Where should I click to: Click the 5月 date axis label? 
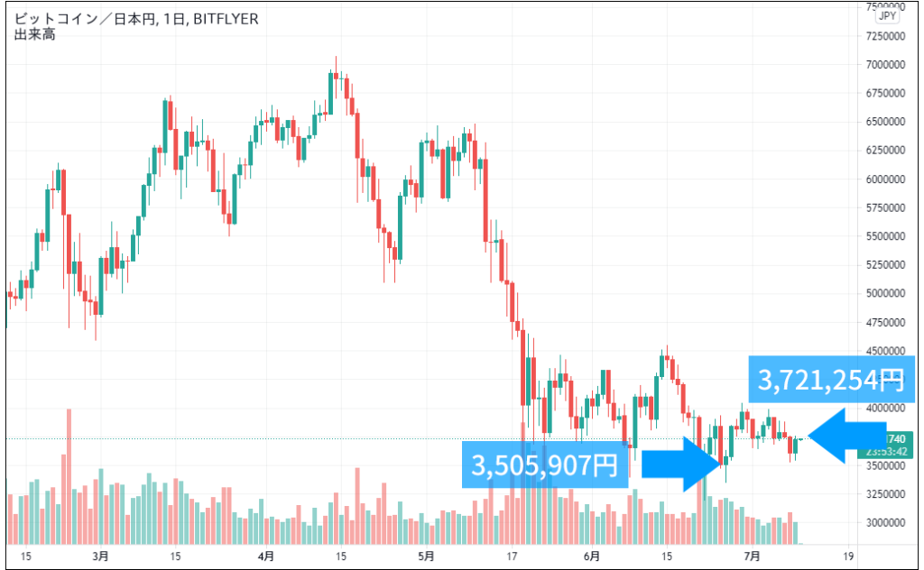426,556
